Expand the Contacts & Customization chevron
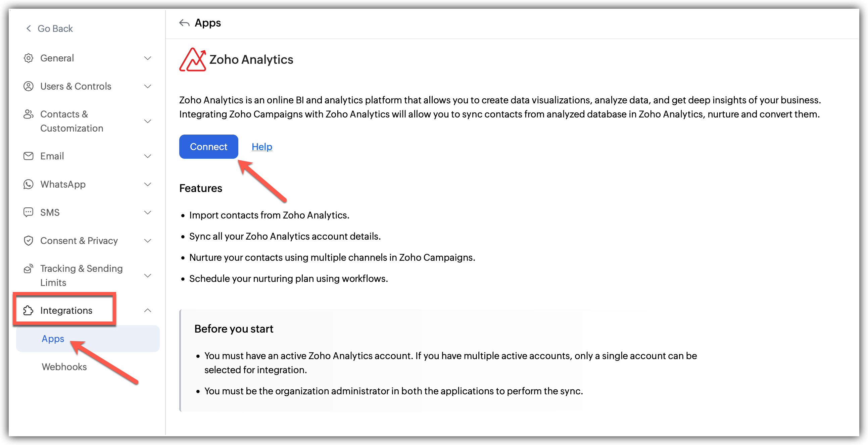This screenshot has width=868, height=445. (148, 121)
